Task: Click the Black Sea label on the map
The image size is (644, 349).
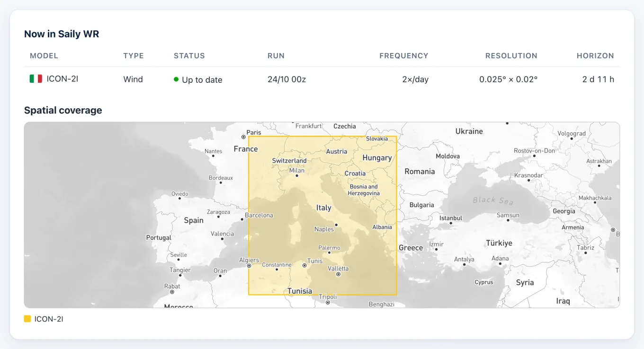Action: point(493,201)
